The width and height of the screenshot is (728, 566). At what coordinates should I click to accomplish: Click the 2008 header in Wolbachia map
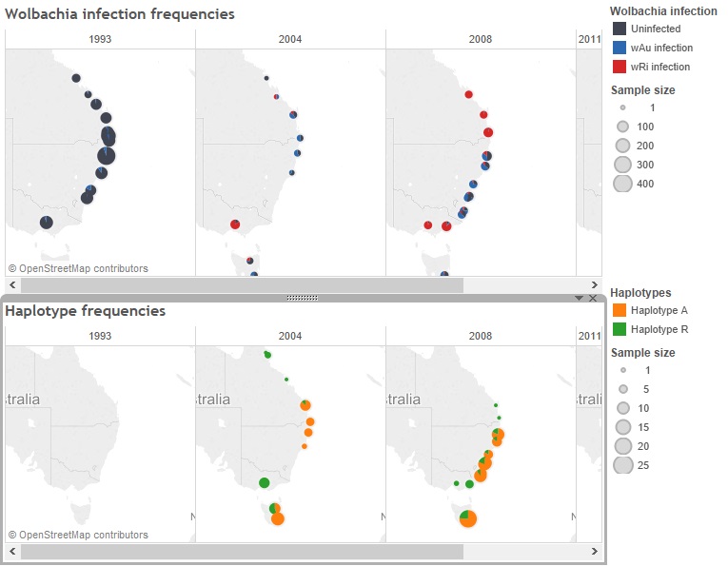[x=481, y=39]
